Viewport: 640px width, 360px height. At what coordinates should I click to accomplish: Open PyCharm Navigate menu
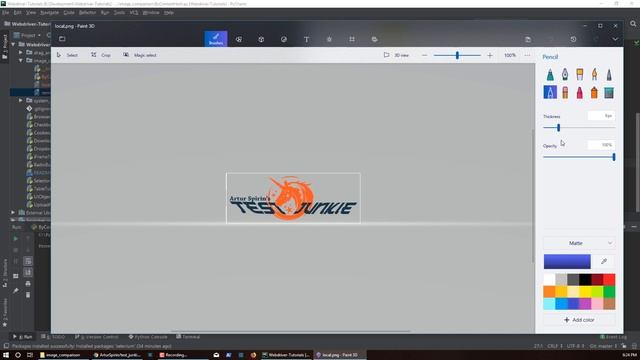[x=49, y=13]
